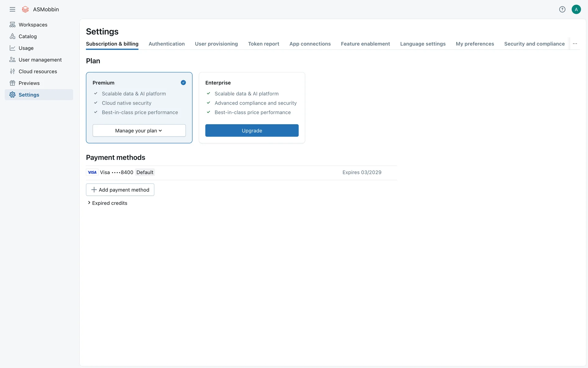Select the Premium plan radio check
The height and width of the screenshot is (368, 588).
(183, 82)
